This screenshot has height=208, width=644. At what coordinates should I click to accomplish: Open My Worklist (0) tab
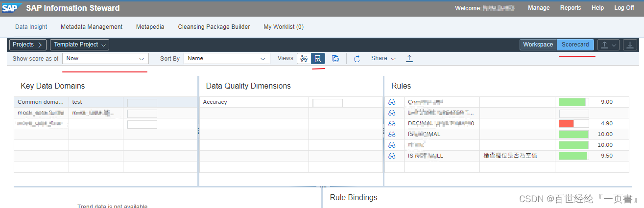(284, 27)
